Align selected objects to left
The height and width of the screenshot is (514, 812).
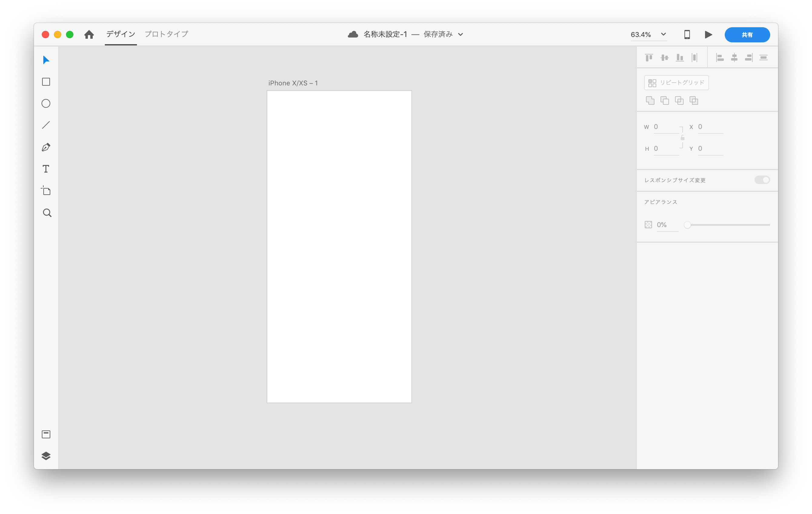tap(720, 58)
